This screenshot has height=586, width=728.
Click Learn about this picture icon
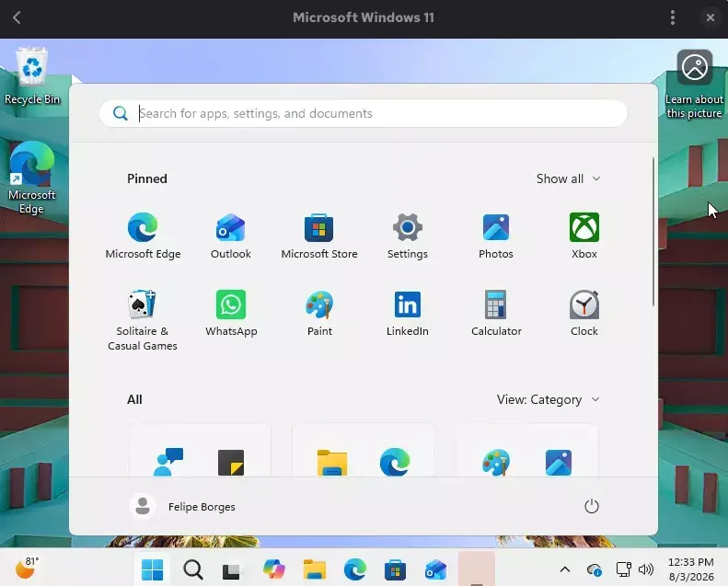pyautogui.click(x=694, y=85)
